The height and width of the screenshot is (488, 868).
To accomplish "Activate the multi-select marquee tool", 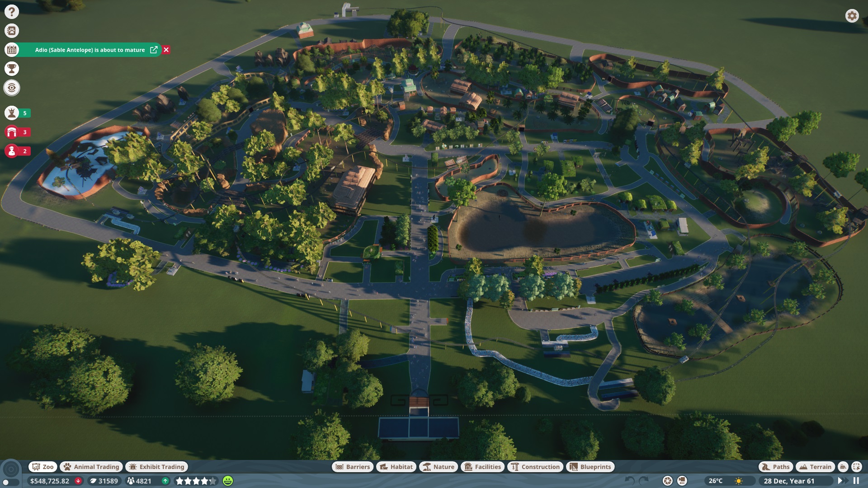I will 857,467.
